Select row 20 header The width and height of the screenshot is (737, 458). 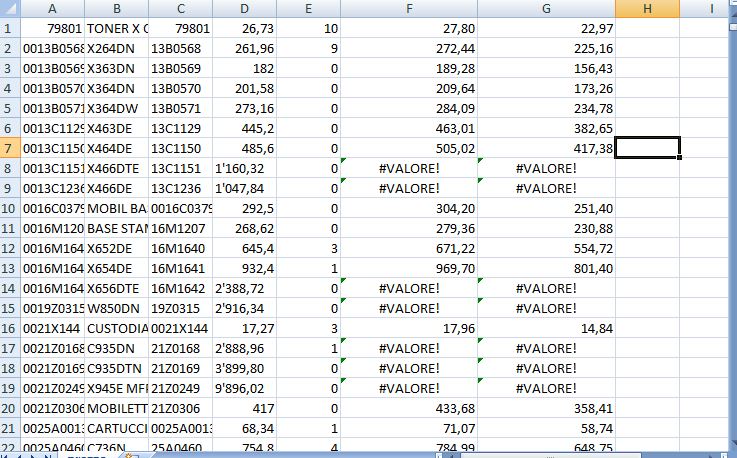click(10, 408)
